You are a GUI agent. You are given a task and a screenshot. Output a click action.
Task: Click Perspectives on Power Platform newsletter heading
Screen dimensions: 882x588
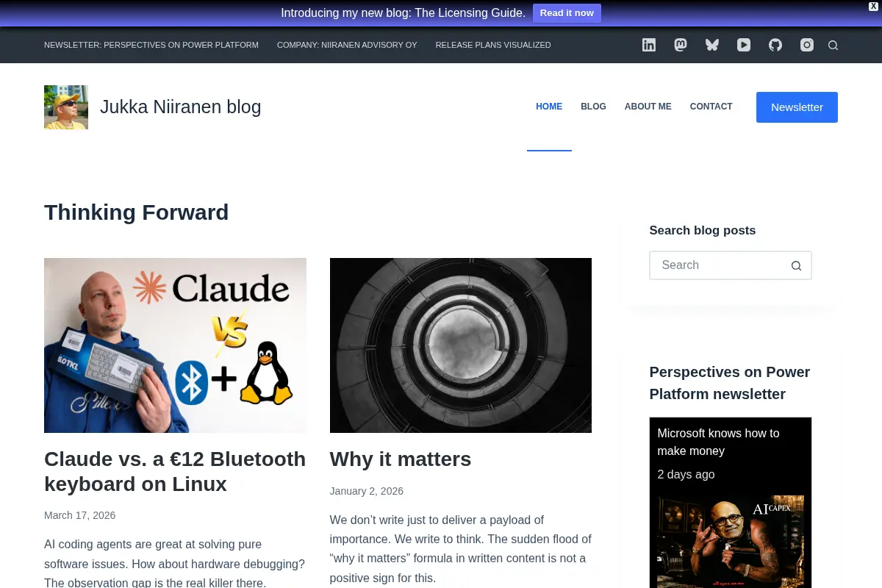point(730,383)
